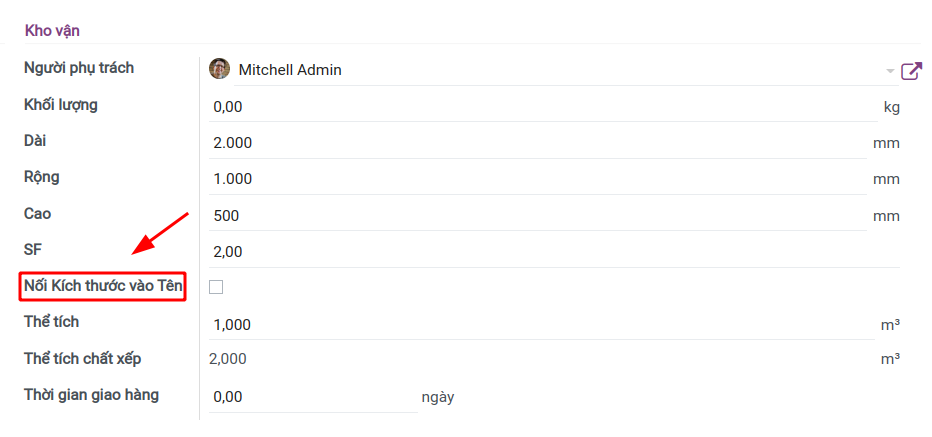Viewport: 932px width, 437px height.
Task: Click the Khối lượng input field
Action: (540, 106)
